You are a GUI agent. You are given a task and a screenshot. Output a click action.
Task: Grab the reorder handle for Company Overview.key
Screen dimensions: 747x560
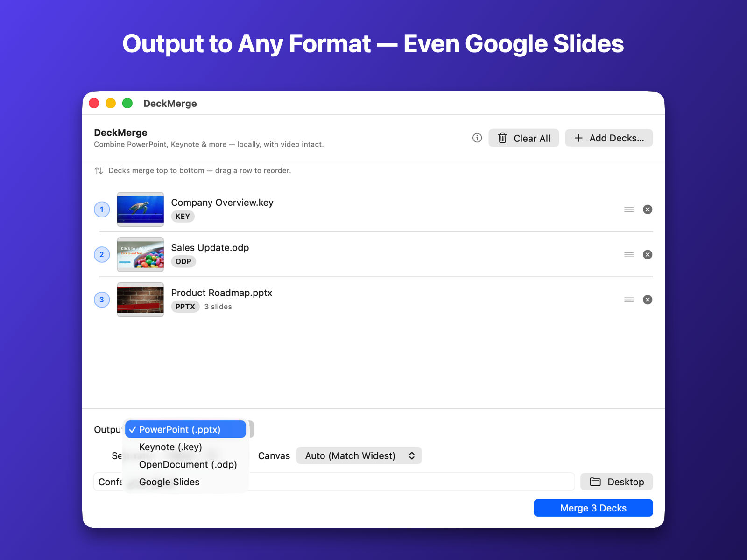coord(629,210)
